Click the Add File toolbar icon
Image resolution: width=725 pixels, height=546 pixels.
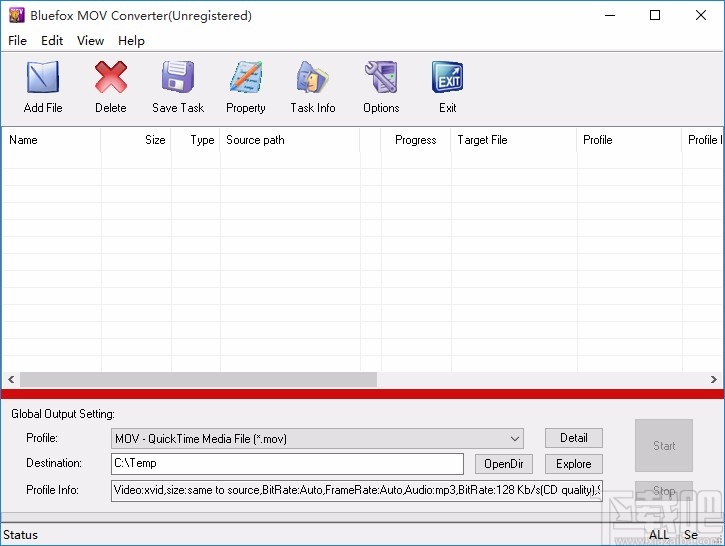[x=43, y=77]
